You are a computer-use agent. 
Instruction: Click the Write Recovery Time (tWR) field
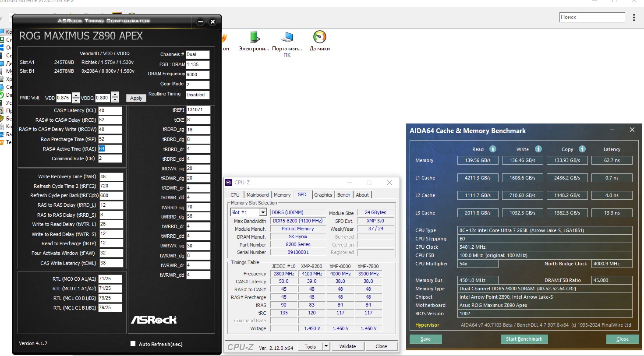click(111, 176)
